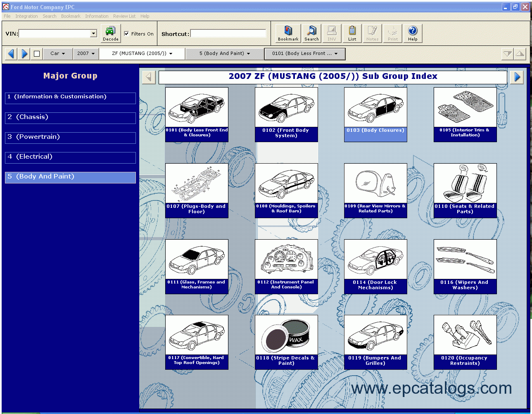Toggle the Filters On checkbox
Image resolution: width=532 pixels, height=414 pixels.
click(126, 34)
